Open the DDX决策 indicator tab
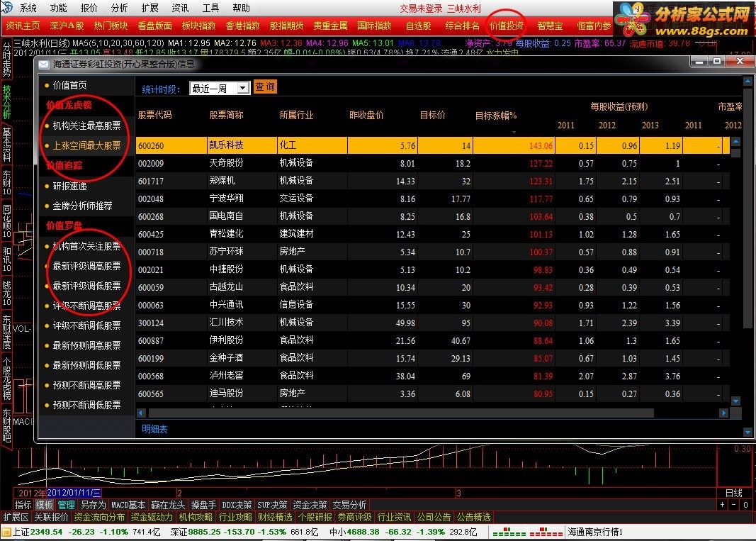This screenshot has height=541, width=756. [x=237, y=505]
